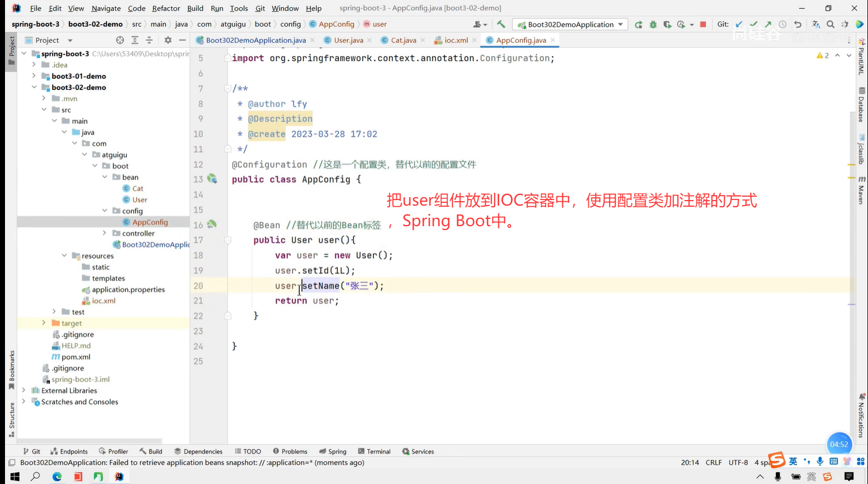Expand the boot3-01-demo module folder
The image size is (868, 484).
point(34,76)
